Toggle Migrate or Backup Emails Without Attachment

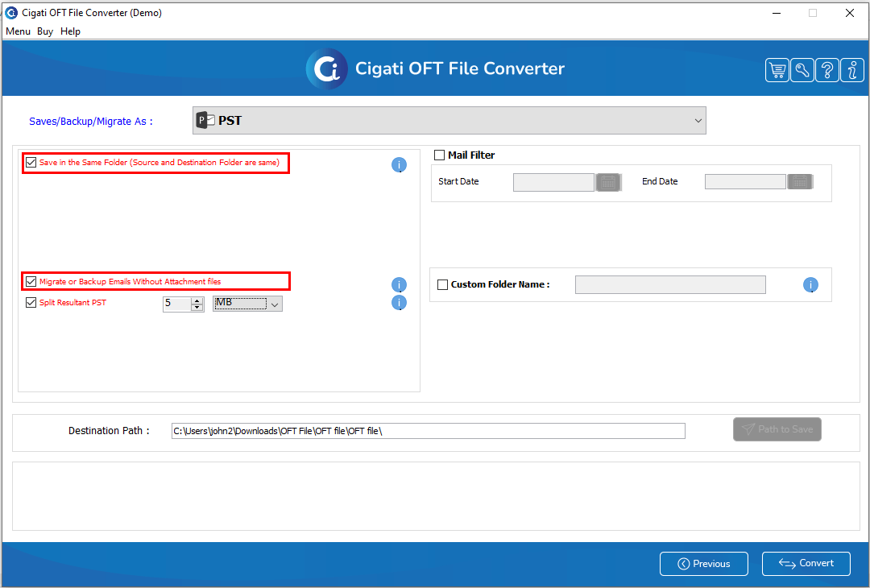[x=31, y=282]
